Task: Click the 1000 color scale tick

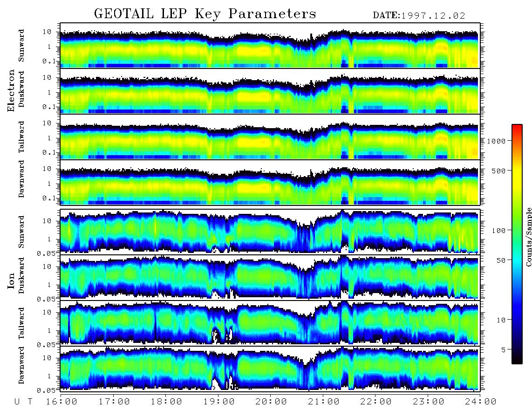Action: tap(496, 141)
